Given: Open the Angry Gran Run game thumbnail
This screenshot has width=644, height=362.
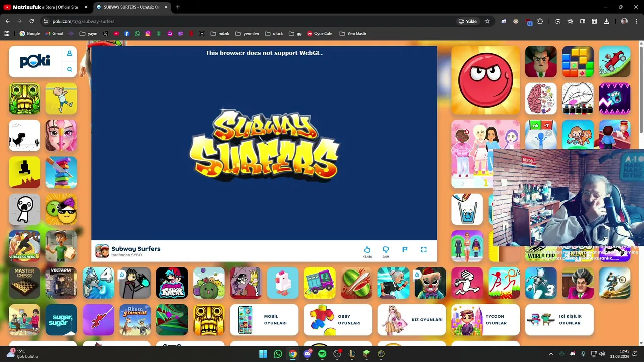Looking at the screenshot, I should point(393,283).
